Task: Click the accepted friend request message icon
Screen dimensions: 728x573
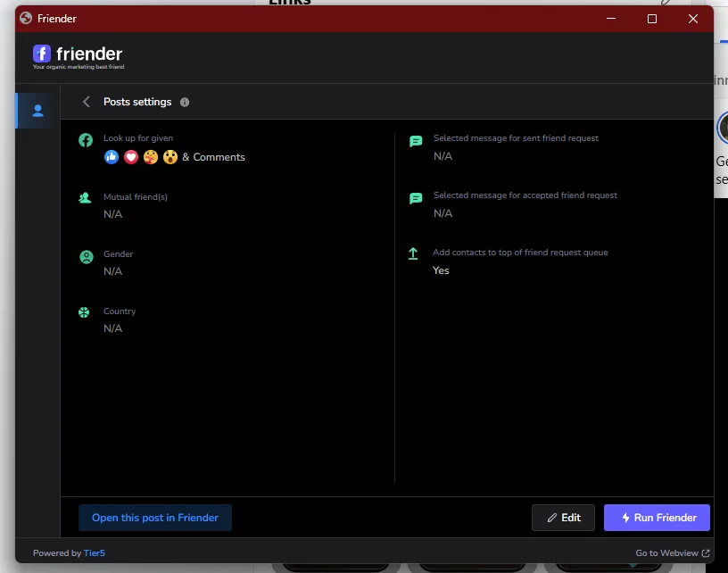Action: coord(416,198)
